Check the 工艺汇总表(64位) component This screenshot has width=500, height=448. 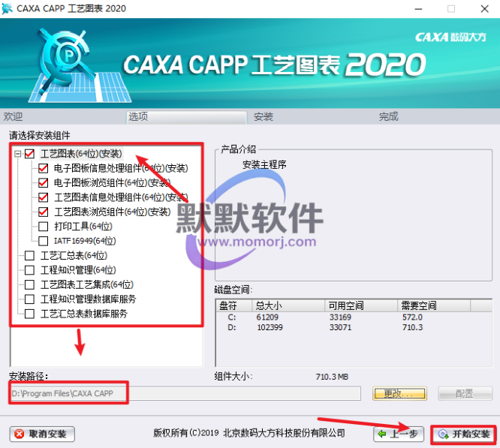[30, 256]
